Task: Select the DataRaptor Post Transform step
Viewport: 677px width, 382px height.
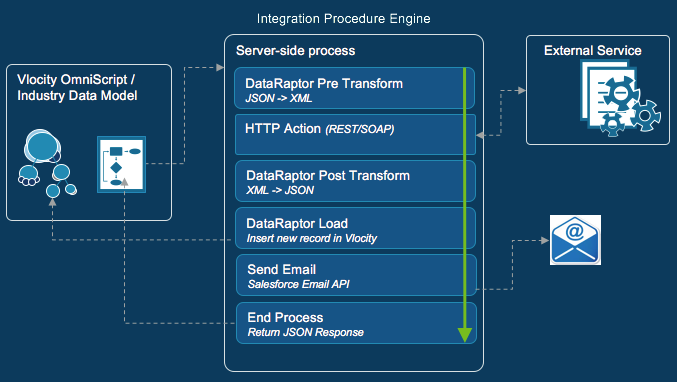Action: click(355, 181)
